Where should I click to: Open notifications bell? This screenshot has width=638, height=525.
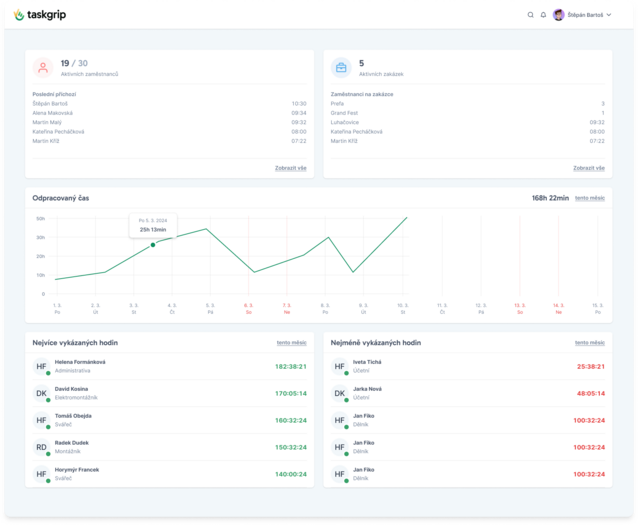543,15
